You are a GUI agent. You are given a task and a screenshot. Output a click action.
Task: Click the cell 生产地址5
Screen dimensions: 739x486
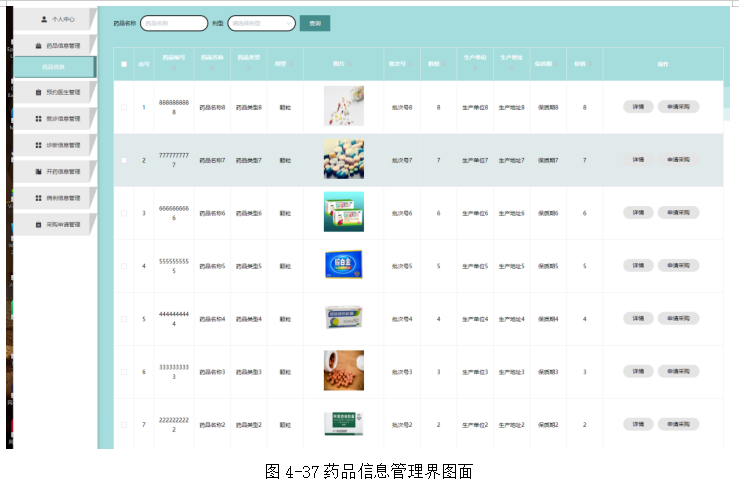512,266
